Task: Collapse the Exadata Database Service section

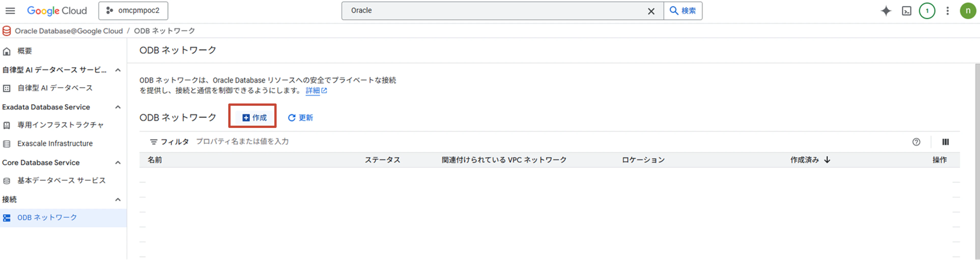Action: point(118,107)
